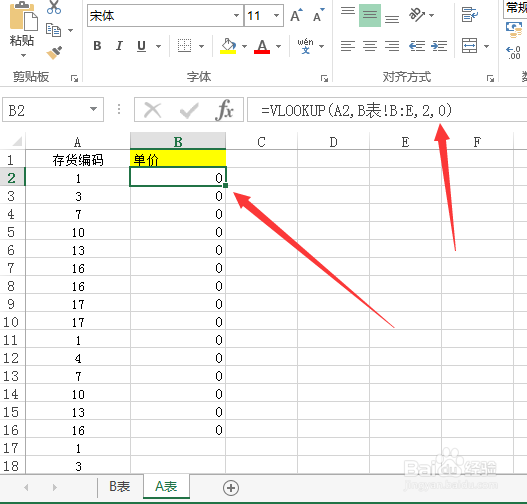Select row 5 header

point(11,232)
